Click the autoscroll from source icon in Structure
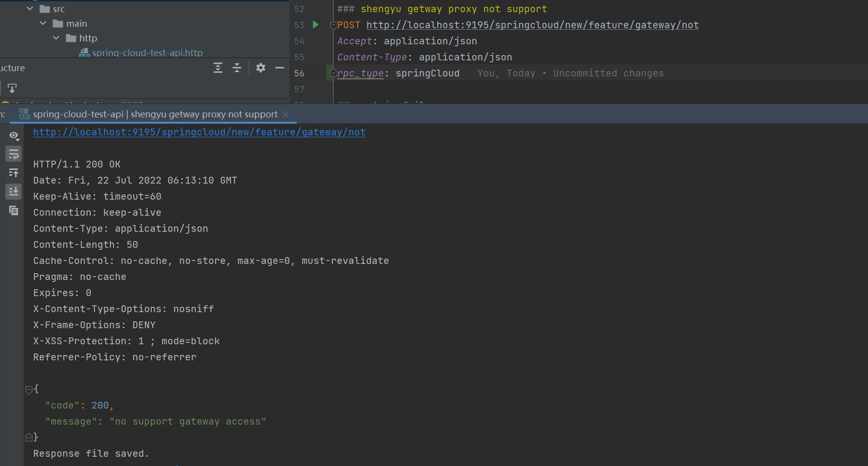Viewport: 868px width, 466px height. [12, 88]
